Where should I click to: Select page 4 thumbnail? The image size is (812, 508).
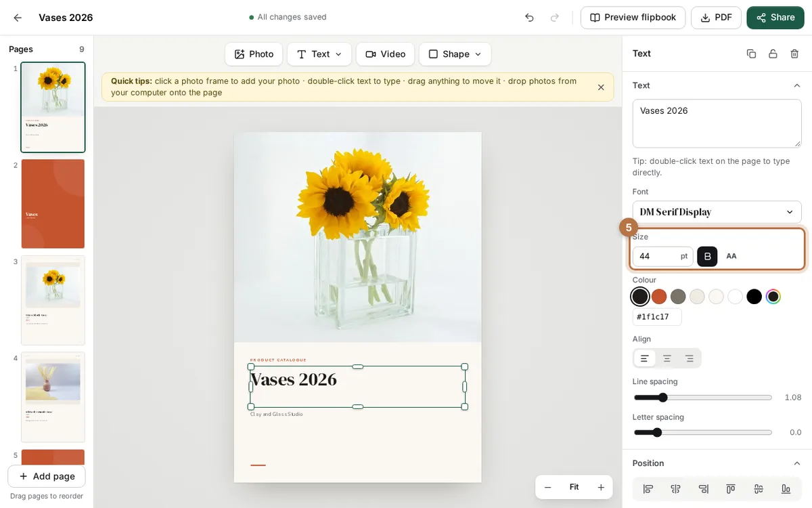53,397
